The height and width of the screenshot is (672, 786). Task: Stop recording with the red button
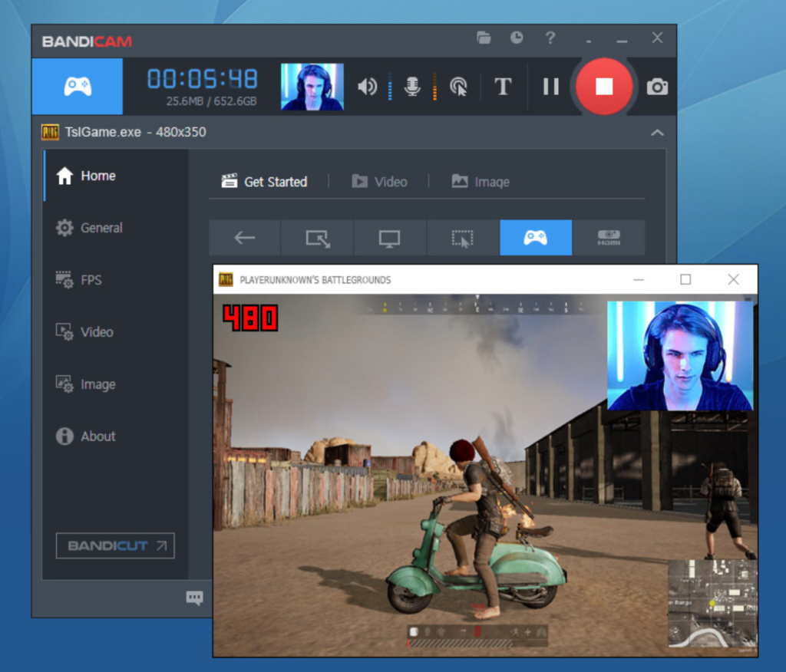point(604,86)
